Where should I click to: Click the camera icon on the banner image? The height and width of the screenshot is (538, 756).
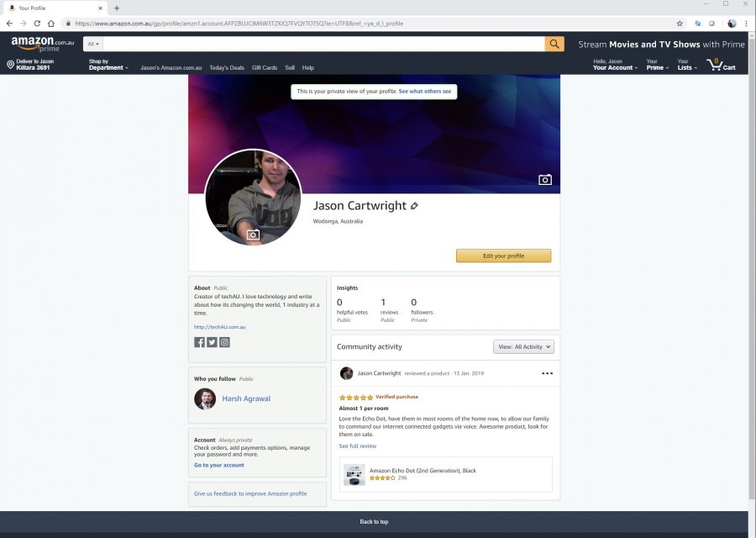pos(544,179)
